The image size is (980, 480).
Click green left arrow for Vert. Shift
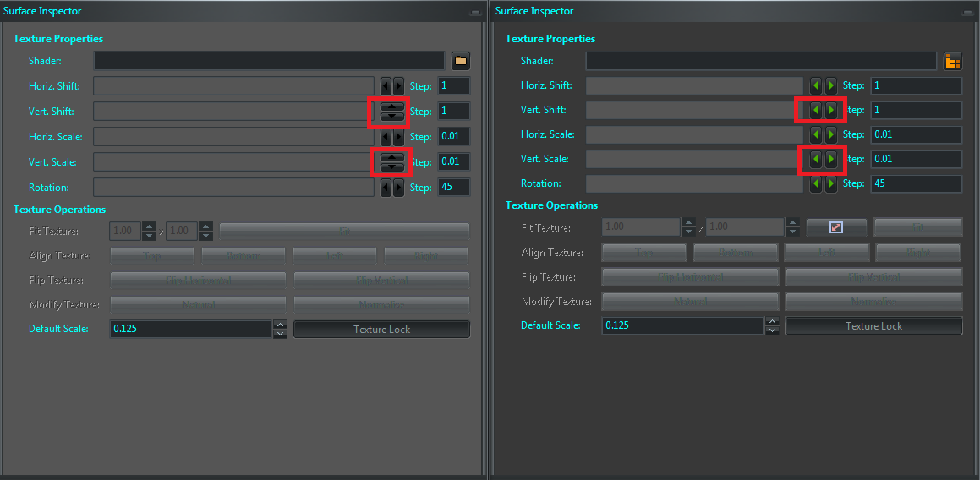pyautogui.click(x=816, y=110)
